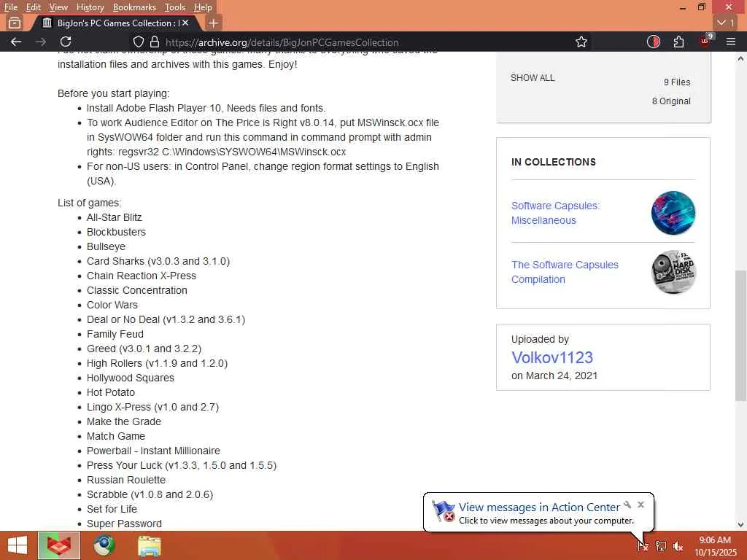Open the Help menu
The height and width of the screenshot is (560, 747).
[x=203, y=7]
